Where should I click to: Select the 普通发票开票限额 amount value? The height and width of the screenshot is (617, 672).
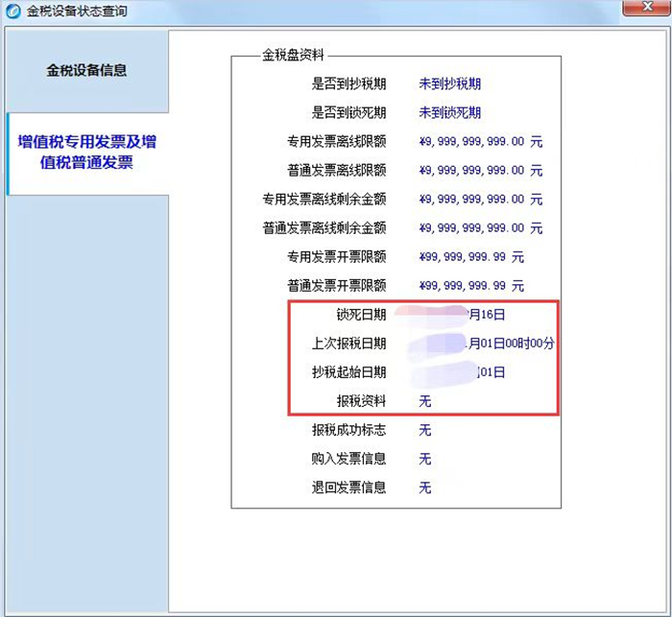coord(471,286)
